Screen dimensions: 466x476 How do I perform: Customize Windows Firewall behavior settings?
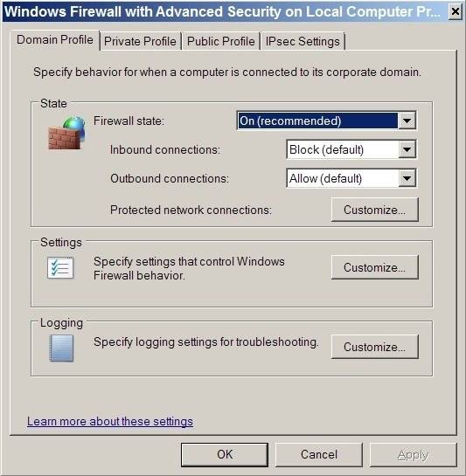374,267
